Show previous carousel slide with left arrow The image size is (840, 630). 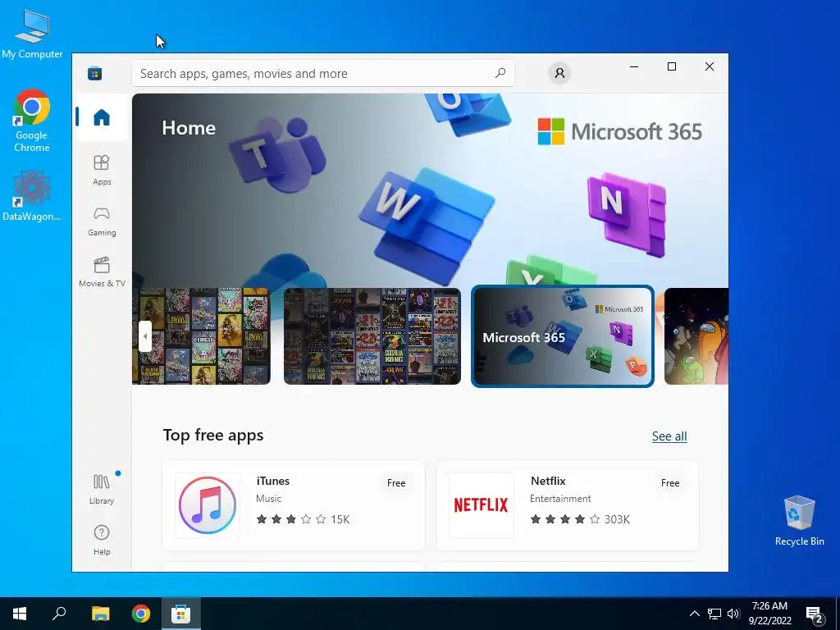tap(145, 336)
